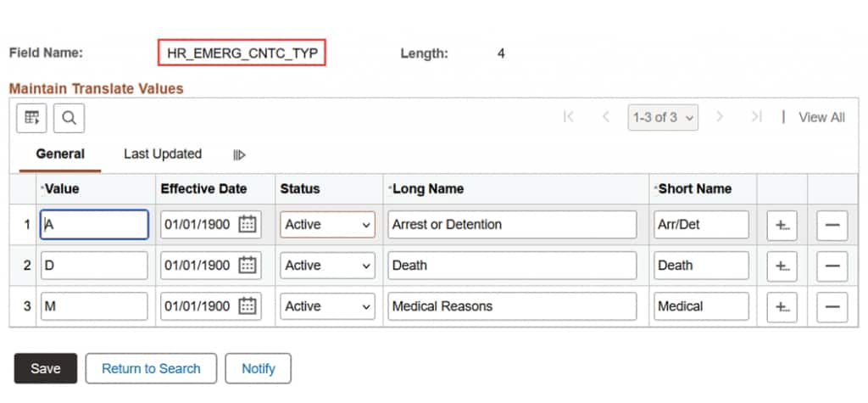
Task: Open calendar picker for Death row date
Action: tap(248, 266)
